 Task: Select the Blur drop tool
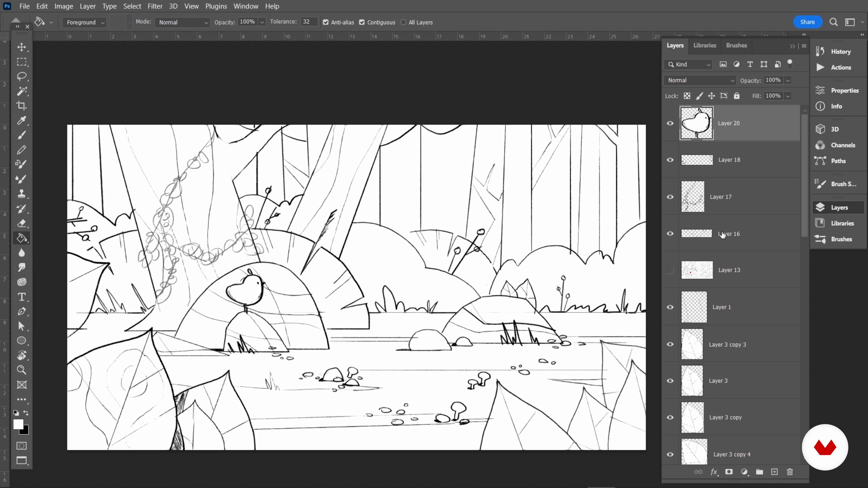pos(22,253)
